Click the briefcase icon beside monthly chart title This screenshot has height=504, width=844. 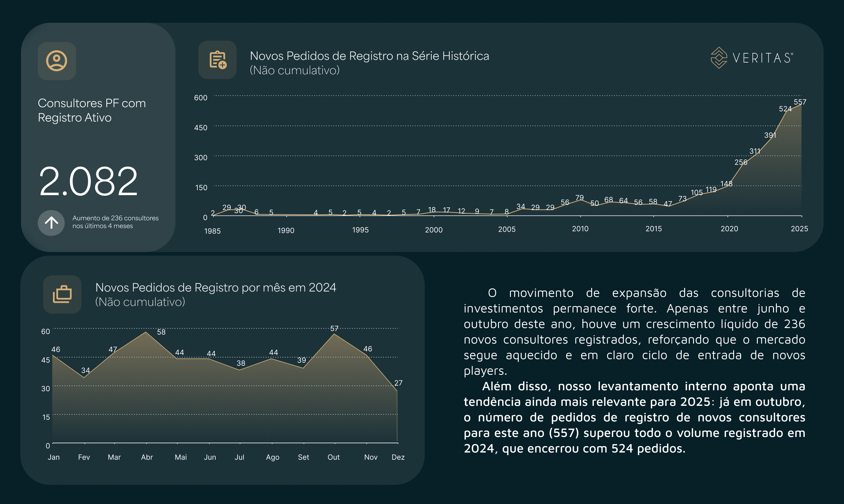click(62, 294)
